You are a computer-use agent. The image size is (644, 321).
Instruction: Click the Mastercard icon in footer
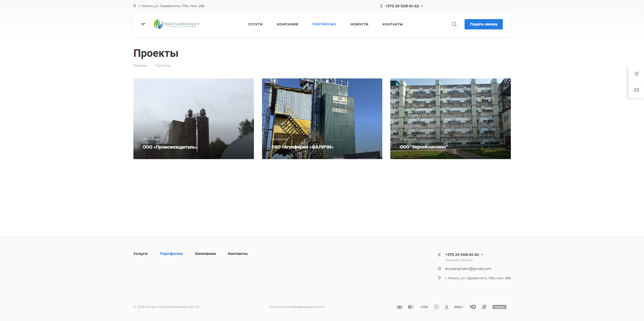click(411, 307)
